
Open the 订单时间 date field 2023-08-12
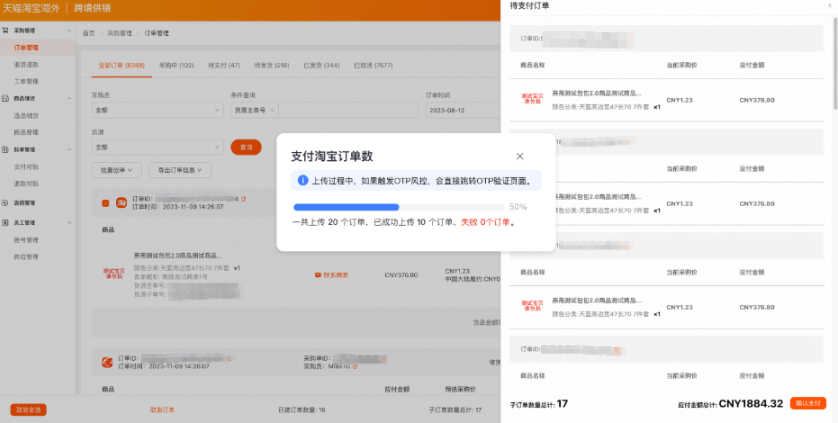pos(463,110)
